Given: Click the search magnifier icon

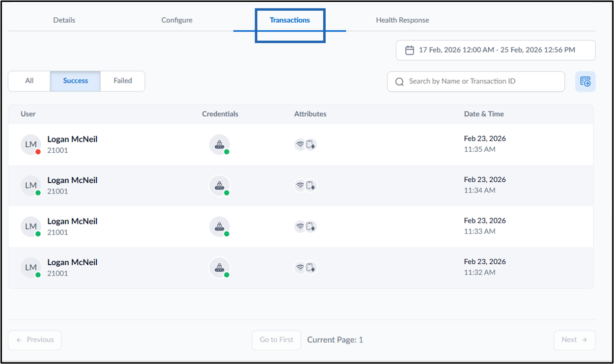Looking at the screenshot, I should [x=399, y=82].
